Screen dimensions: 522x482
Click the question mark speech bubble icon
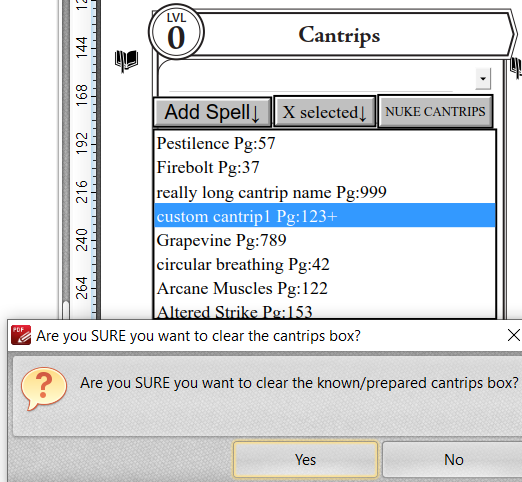(x=44, y=388)
